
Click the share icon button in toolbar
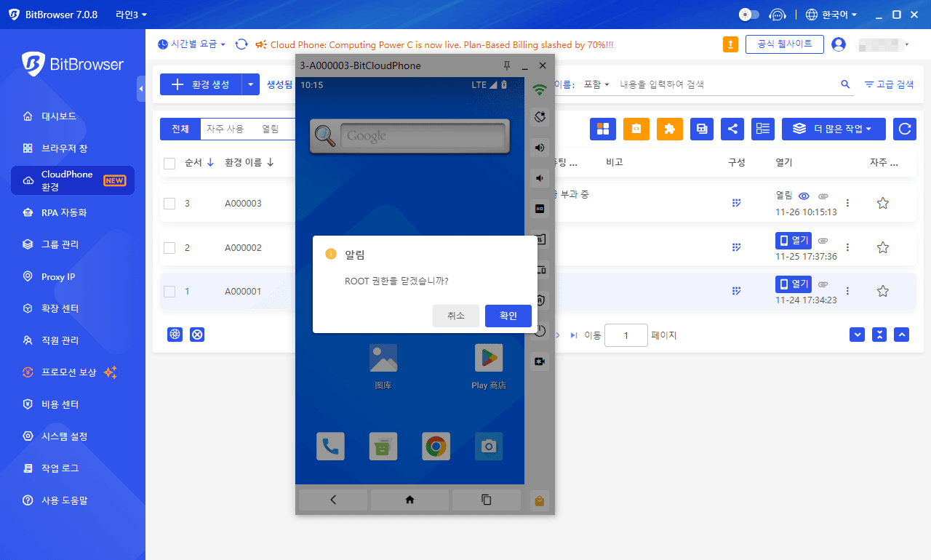click(x=732, y=129)
